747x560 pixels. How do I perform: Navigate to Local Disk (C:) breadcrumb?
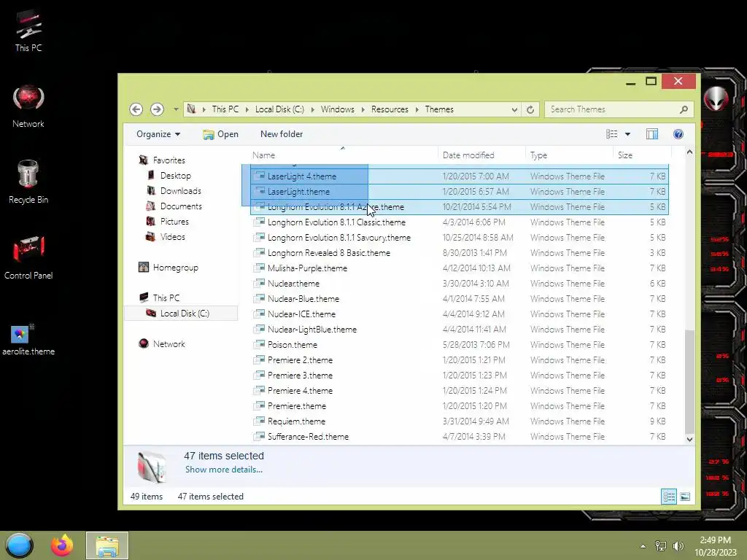279,109
